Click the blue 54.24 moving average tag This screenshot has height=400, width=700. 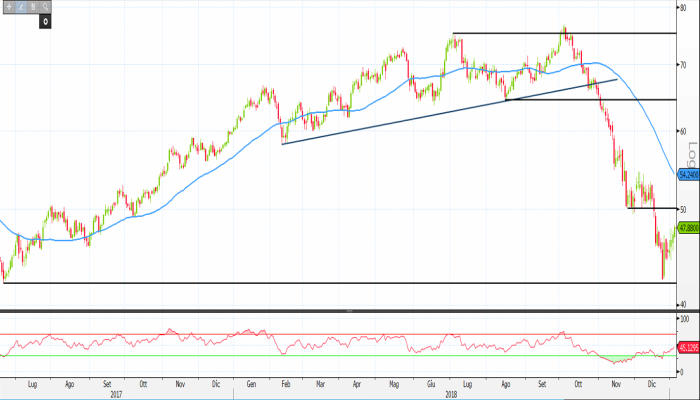(x=687, y=174)
